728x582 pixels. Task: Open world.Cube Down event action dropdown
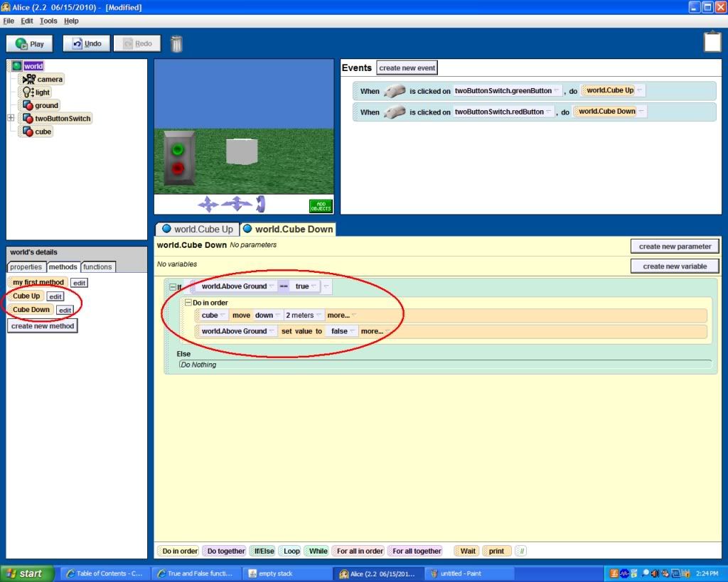coord(641,111)
